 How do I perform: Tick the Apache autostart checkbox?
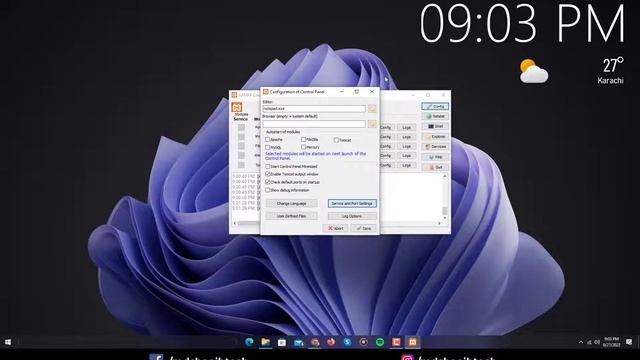coord(268,140)
